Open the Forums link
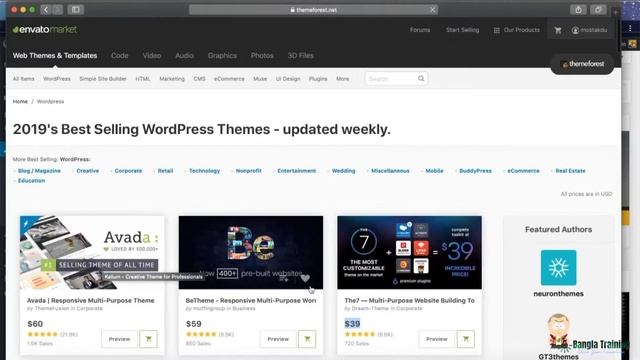This screenshot has height=360, width=640. tap(420, 30)
